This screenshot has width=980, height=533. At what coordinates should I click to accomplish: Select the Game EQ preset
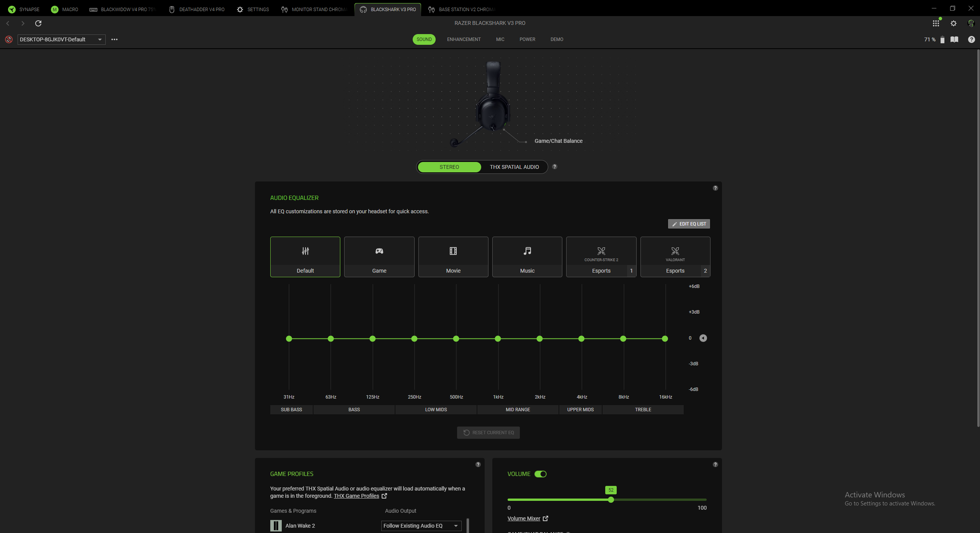click(379, 257)
